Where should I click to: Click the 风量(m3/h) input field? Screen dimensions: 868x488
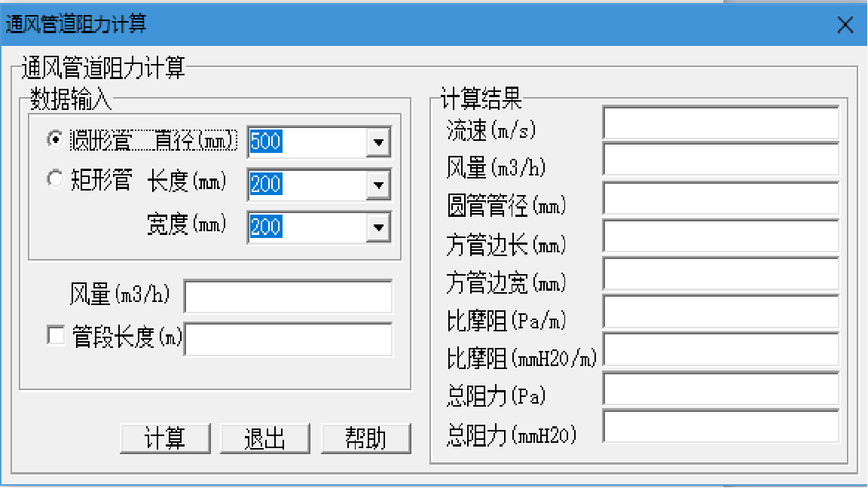[286, 296]
